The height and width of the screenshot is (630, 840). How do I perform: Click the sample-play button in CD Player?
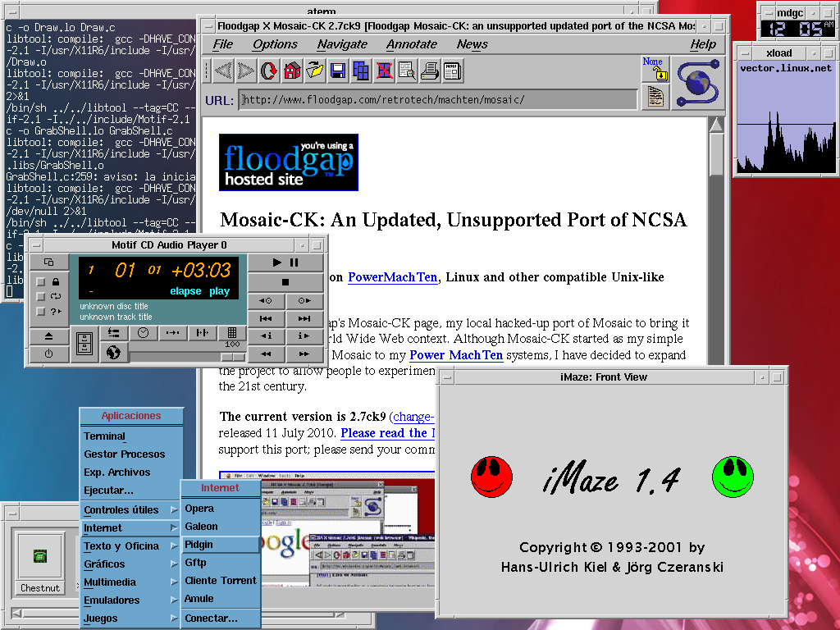[202, 333]
